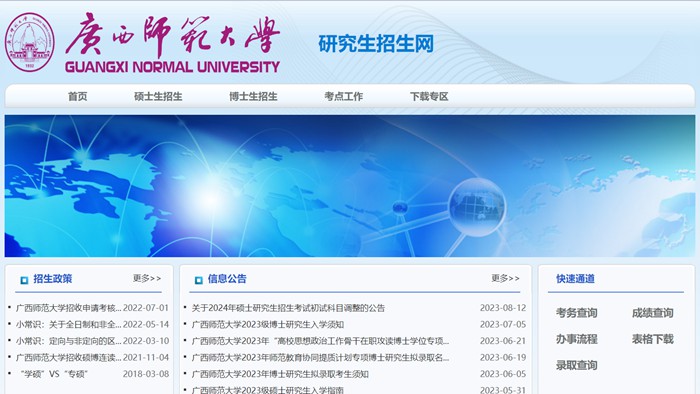Open policy item 小常识：定向与非定向的区…

click(68, 341)
